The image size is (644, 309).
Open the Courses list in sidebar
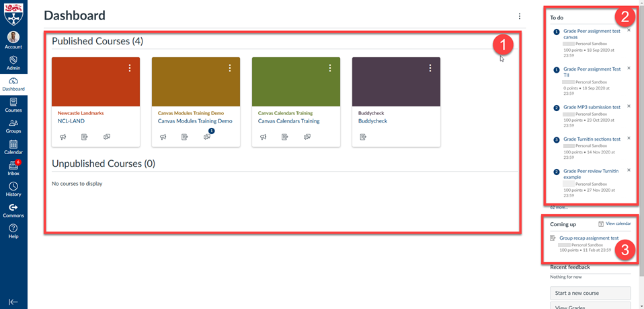[13, 105]
